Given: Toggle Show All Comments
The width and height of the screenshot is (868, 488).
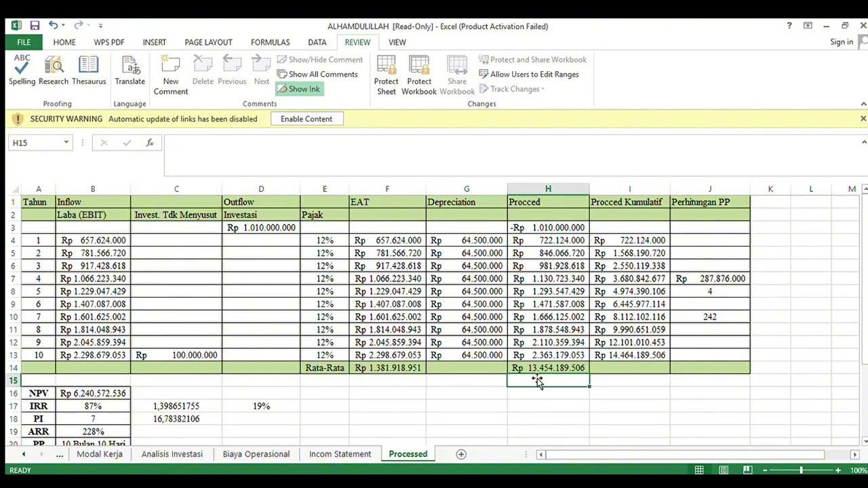Looking at the screenshot, I should (x=317, y=74).
